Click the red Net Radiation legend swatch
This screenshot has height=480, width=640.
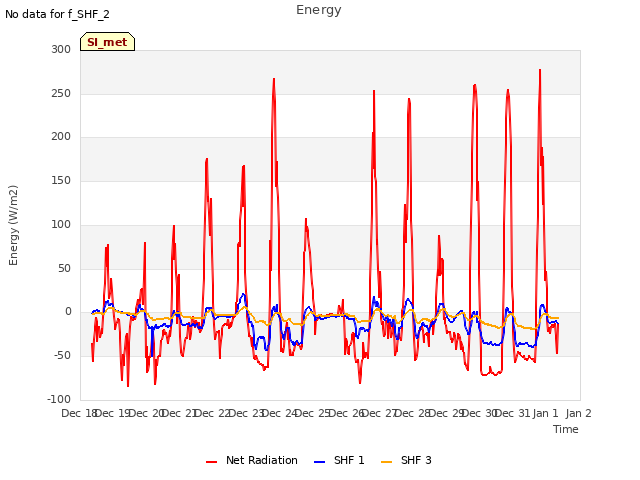point(211,462)
